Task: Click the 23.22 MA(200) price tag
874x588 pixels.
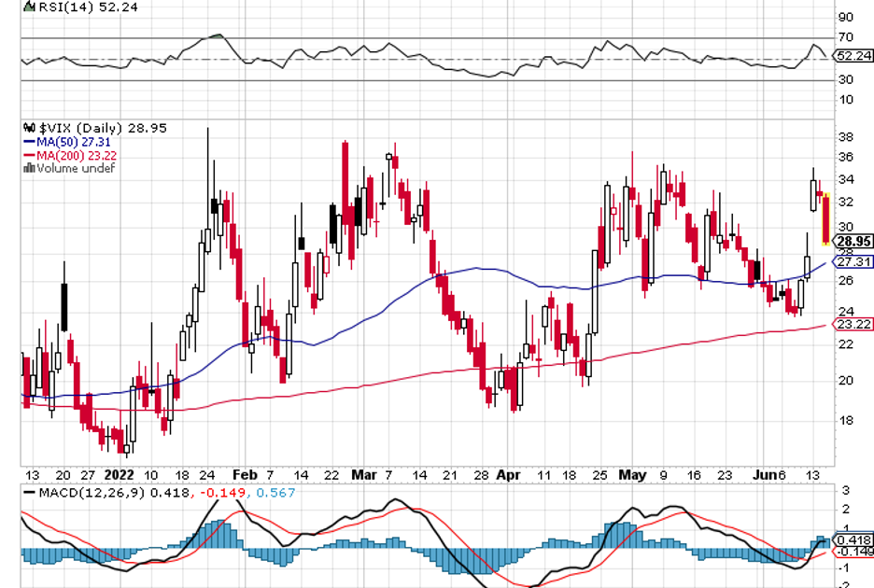Action: tap(852, 324)
